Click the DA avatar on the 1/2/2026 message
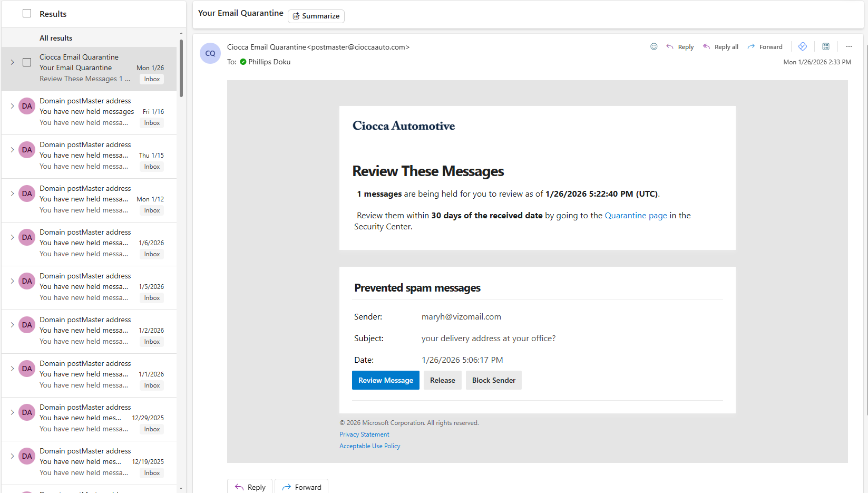This screenshot has width=868, height=493. tap(27, 325)
